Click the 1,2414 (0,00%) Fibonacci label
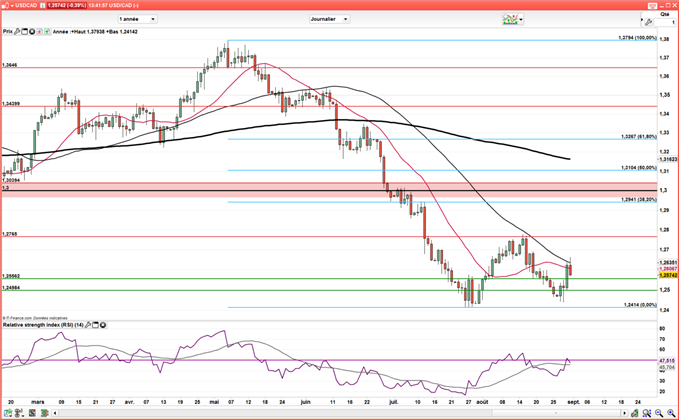The width and height of the screenshot is (679, 420). [640, 305]
